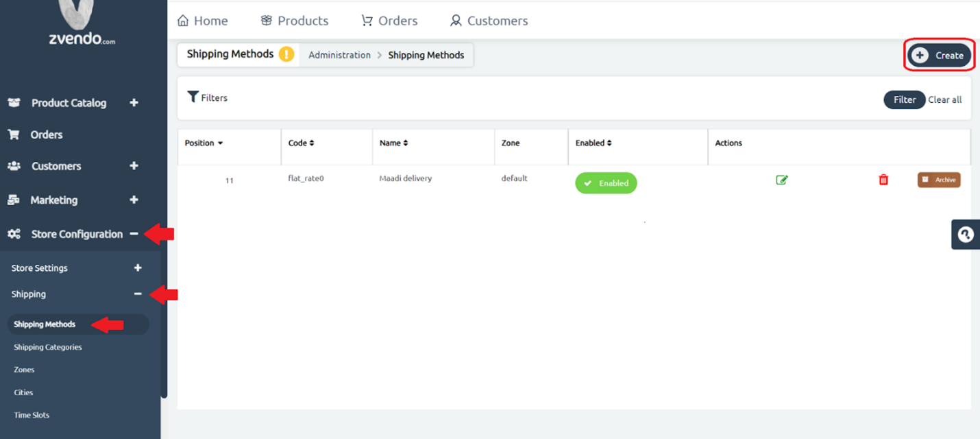Open Shipping Categories in the sidebar
The image size is (980, 439).
48,347
